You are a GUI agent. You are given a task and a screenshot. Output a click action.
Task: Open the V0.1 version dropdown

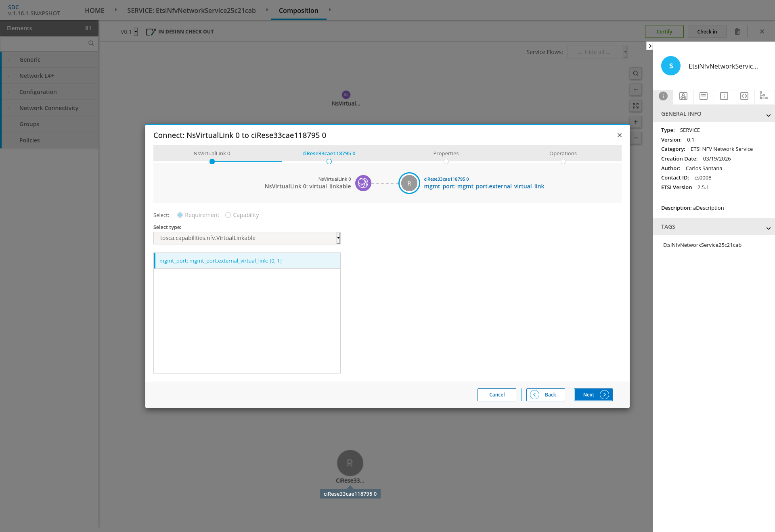click(x=129, y=32)
